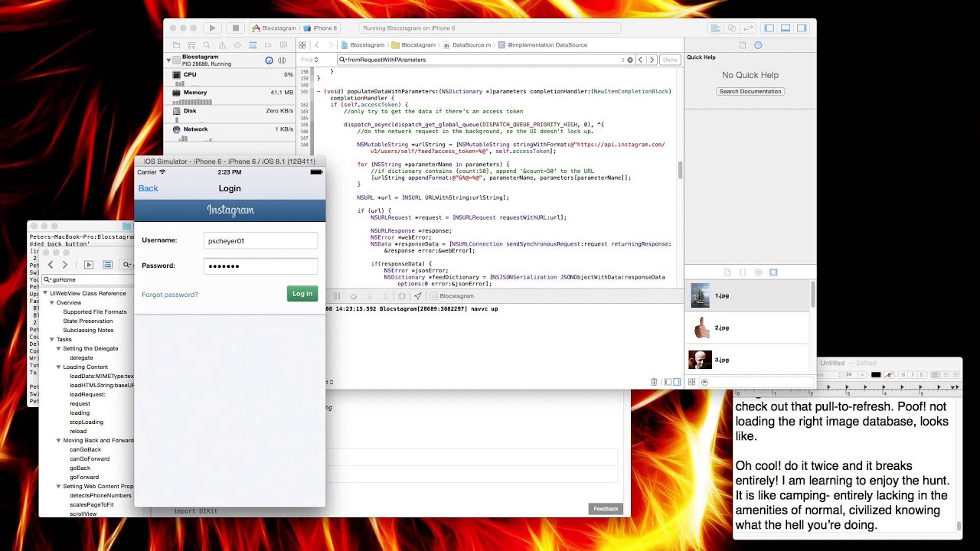Collapse the Overview section
This screenshot has height=551, width=980.
52,302
